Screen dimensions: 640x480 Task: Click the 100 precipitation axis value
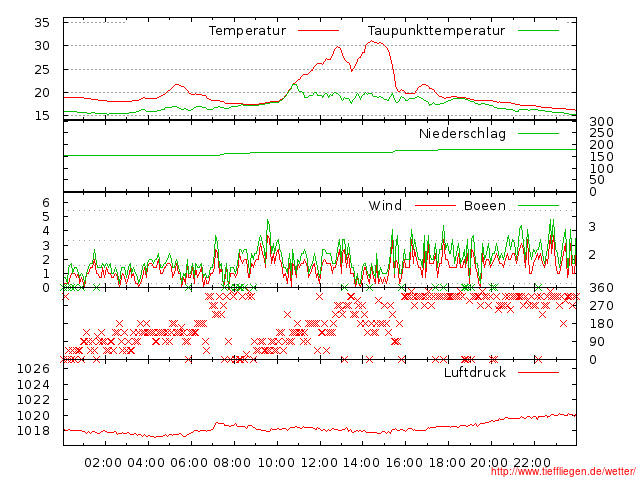pyautogui.click(x=602, y=169)
